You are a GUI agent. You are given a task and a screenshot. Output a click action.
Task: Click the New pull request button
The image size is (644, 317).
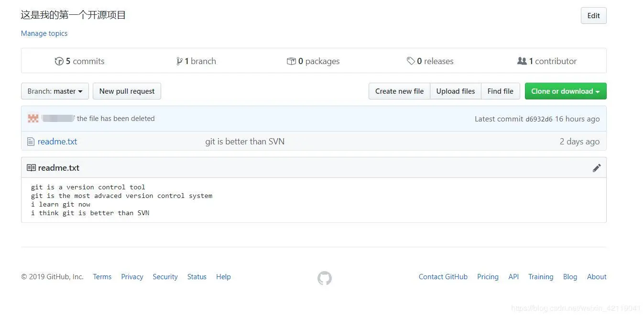(127, 91)
